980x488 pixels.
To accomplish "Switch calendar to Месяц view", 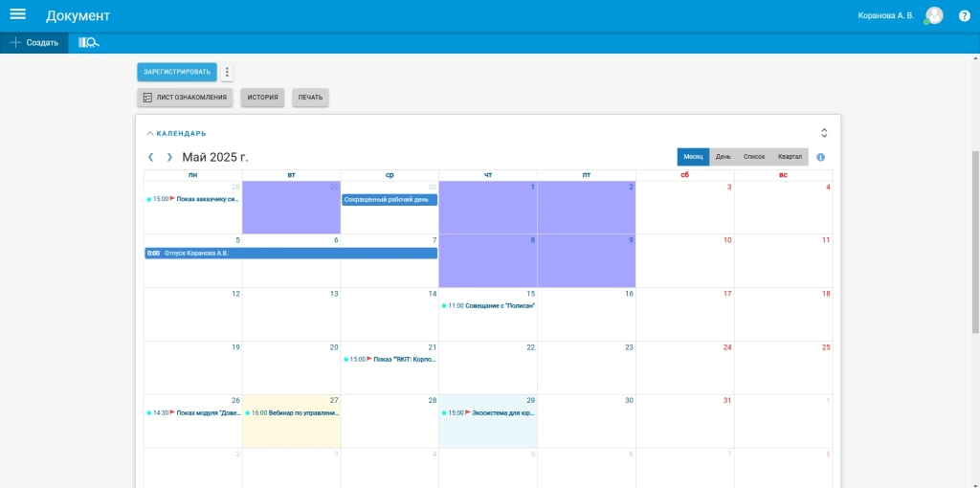I will 693,157.
